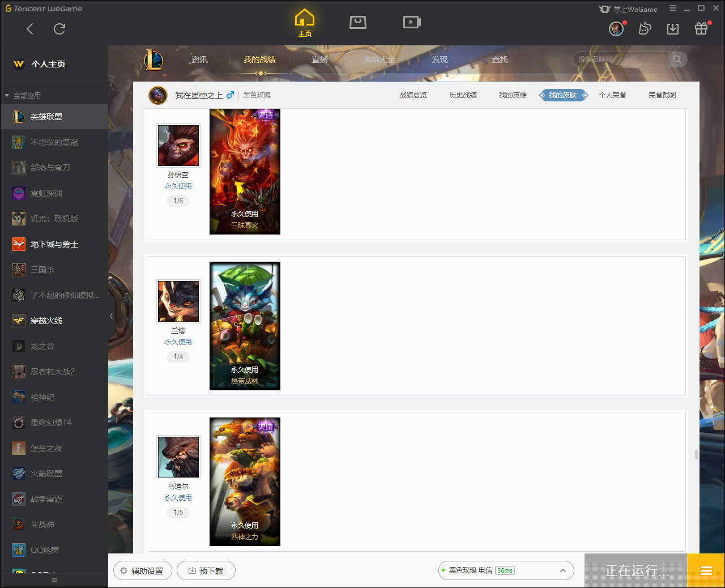Select 枪神纪 in the game list
The width and height of the screenshot is (725, 588).
pos(54,397)
